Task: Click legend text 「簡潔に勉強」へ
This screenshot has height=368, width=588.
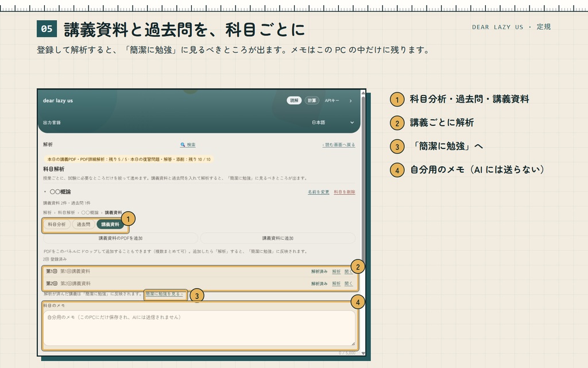Action: tap(447, 146)
